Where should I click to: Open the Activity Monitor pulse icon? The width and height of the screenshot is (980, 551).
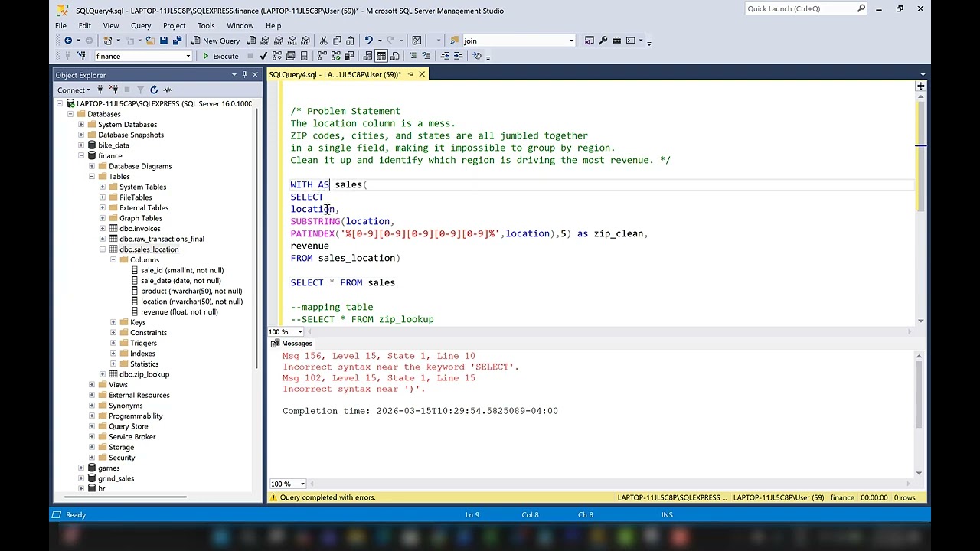point(168,90)
